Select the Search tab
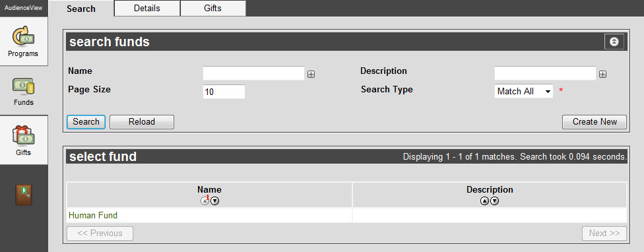 81,9
